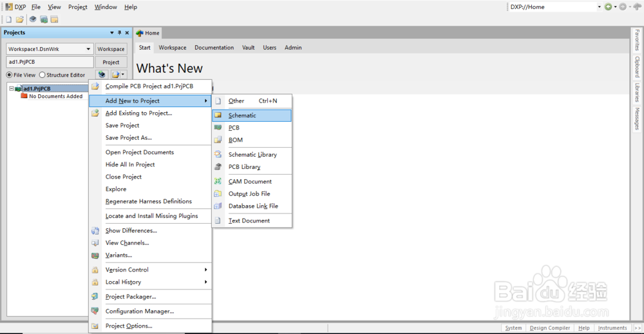
Task: Open dropdown arrow beside forward navigation
Action: point(630,7)
